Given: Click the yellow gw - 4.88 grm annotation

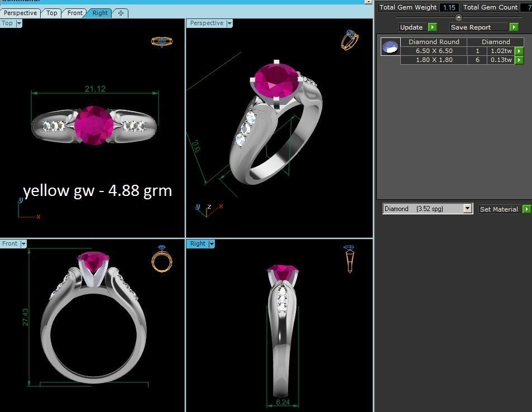Looking at the screenshot, I should tap(97, 190).
